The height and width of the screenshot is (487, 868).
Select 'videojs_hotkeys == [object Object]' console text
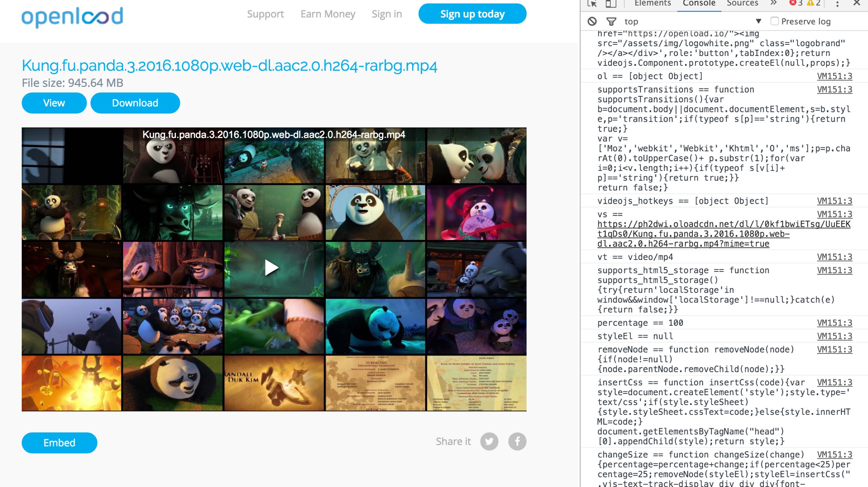click(x=683, y=201)
